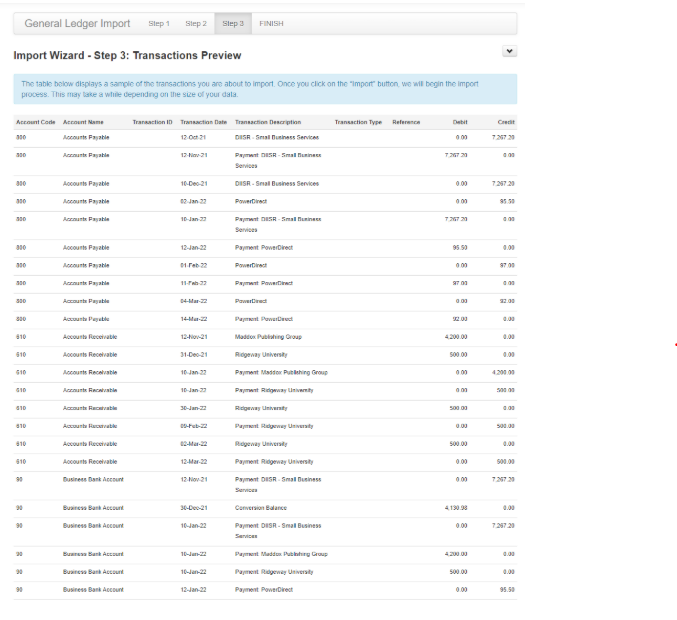
Task: Select the Conversion Balance transaction row
Action: (260, 508)
